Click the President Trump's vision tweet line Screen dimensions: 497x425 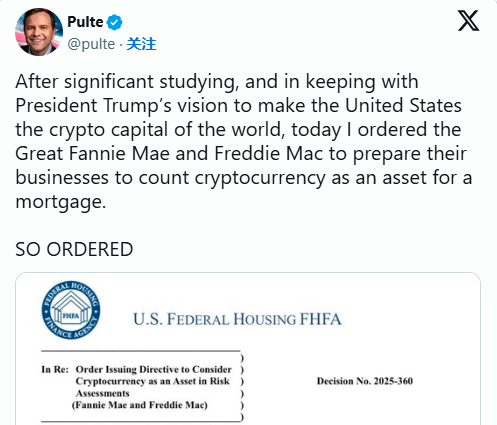238,106
